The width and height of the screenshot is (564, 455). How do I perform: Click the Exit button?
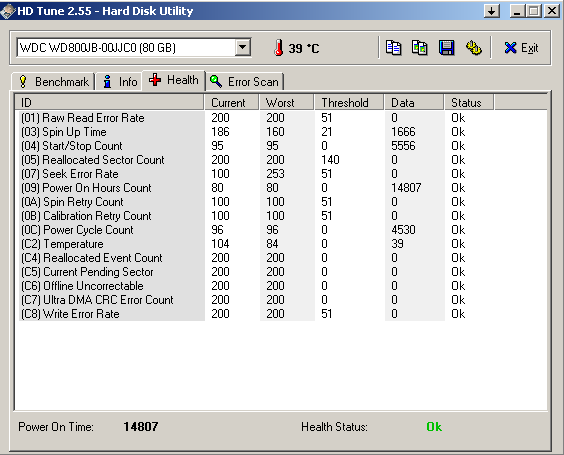pos(521,48)
